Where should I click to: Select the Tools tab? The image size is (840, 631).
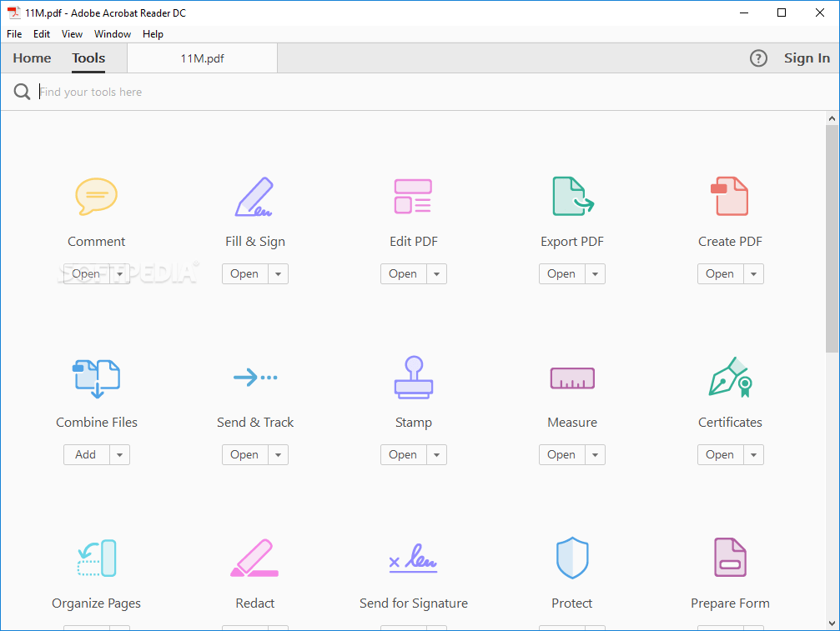[x=88, y=58]
